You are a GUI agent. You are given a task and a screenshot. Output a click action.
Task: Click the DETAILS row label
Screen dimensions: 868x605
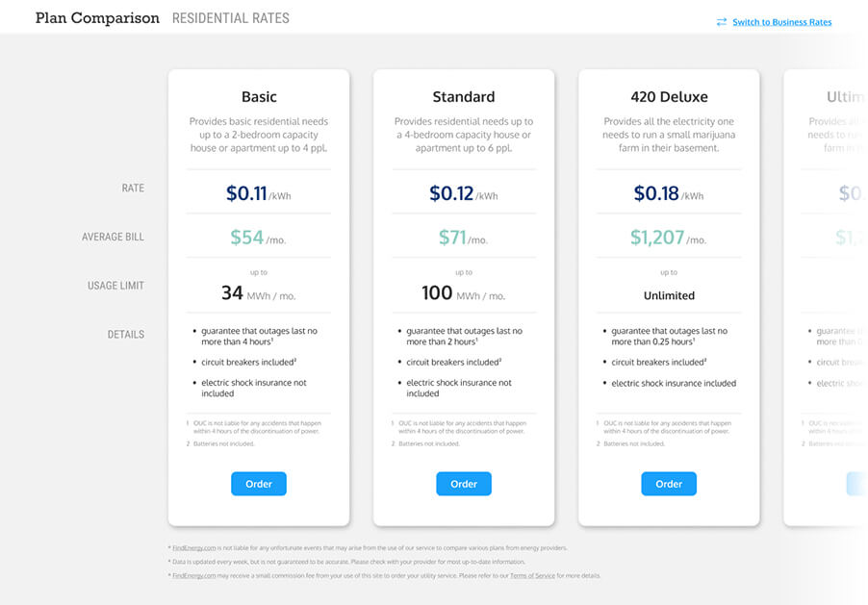click(x=126, y=334)
